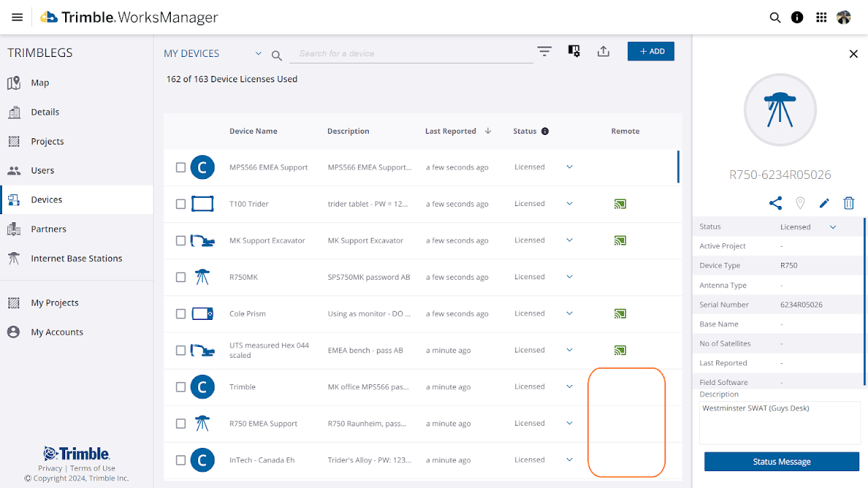Image resolution: width=868 pixels, height=488 pixels.
Task: Open My Projects in the sidebar
Action: coord(77,303)
